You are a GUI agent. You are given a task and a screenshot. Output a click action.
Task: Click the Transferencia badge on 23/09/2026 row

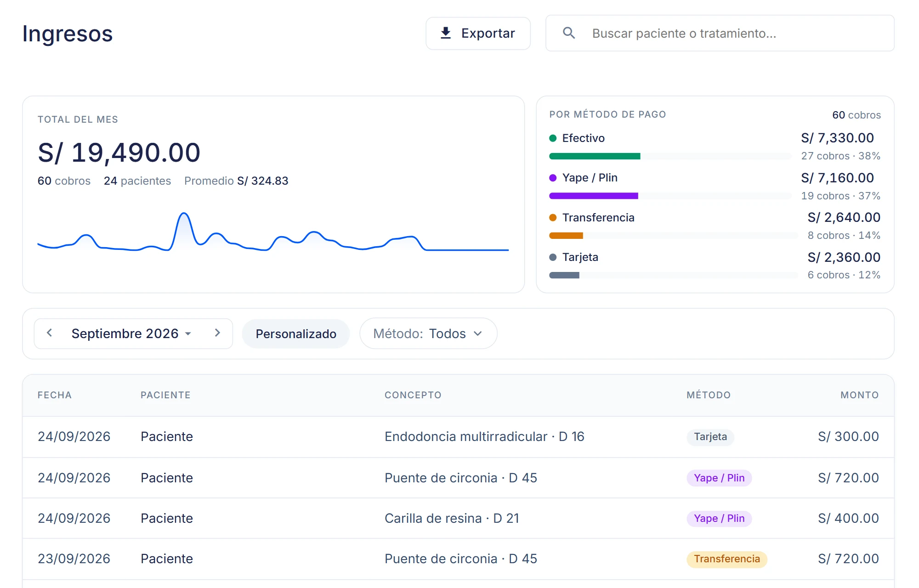click(x=727, y=559)
